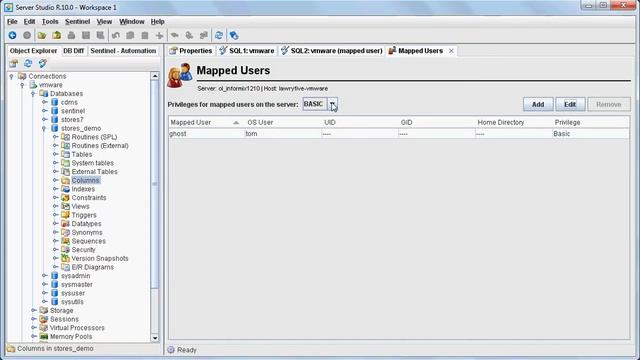Expand the Indexes node
Viewport: 640px width, 360px height.
55,189
